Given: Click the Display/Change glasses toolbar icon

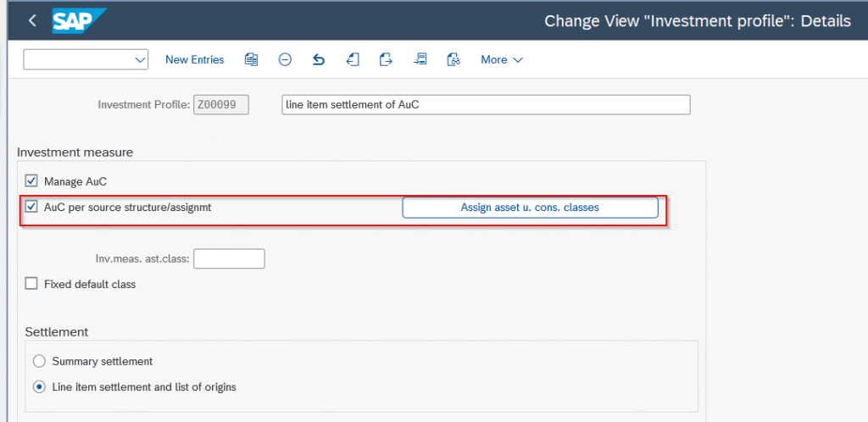Looking at the screenshot, I should click(453, 59).
